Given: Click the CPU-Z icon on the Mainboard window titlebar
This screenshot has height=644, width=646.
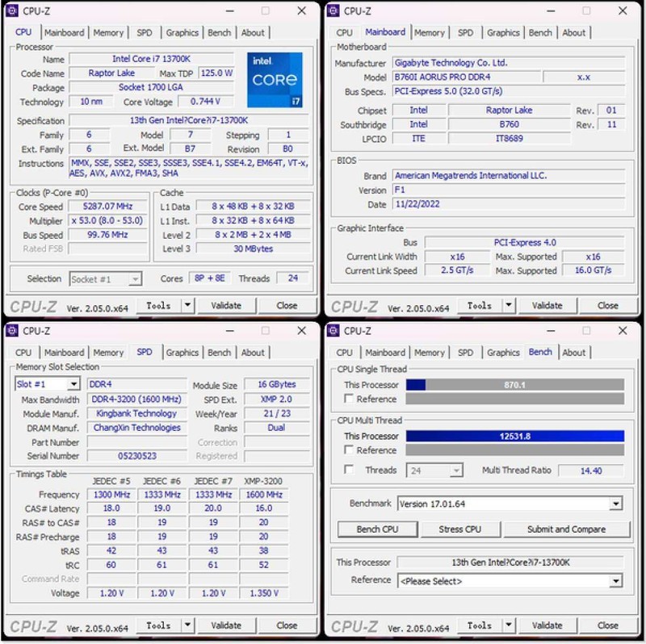Looking at the screenshot, I should 334,11.
